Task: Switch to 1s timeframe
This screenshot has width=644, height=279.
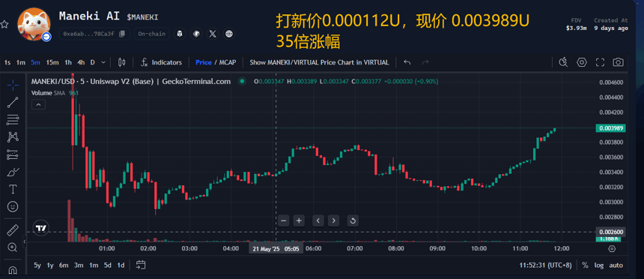Action: (x=7, y=62)
